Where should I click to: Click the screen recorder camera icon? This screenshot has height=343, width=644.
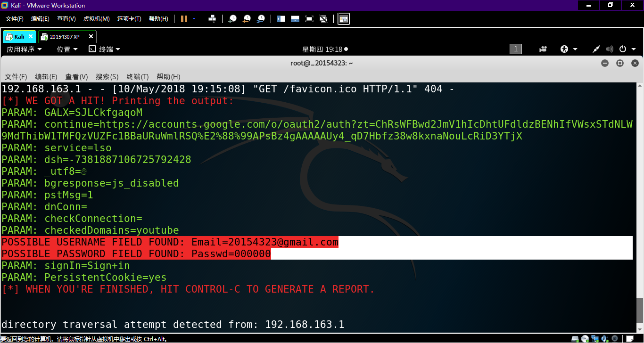point(544,49)
